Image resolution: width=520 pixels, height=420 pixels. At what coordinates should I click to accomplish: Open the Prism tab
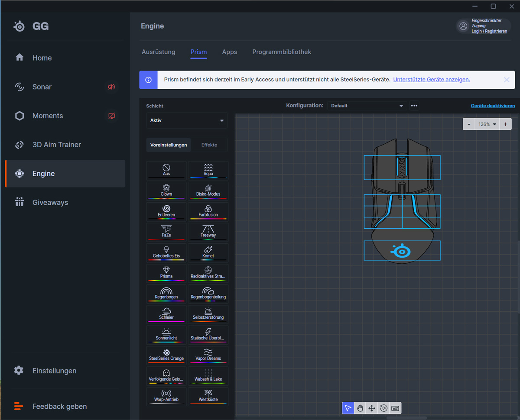pos(198,52)
